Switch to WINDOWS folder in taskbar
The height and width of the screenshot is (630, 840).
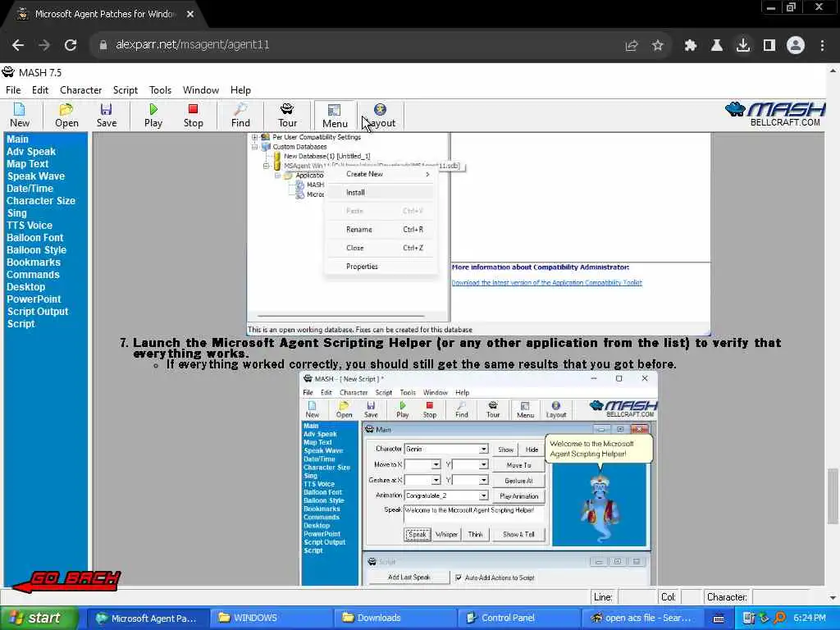271,619
